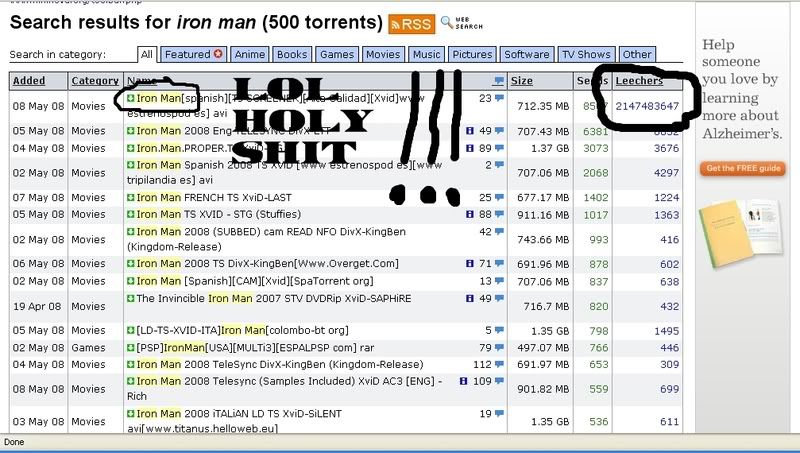800x453 pixels.
Task: Open [PSP]IronMan[USA][MULTi3] rar torrent link
Action: click(x=255, y=348)
